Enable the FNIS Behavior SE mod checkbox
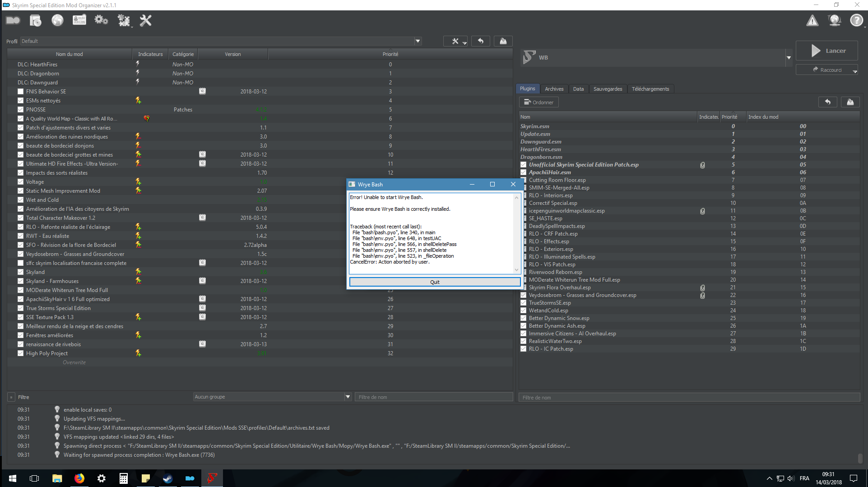 [20, 91]
